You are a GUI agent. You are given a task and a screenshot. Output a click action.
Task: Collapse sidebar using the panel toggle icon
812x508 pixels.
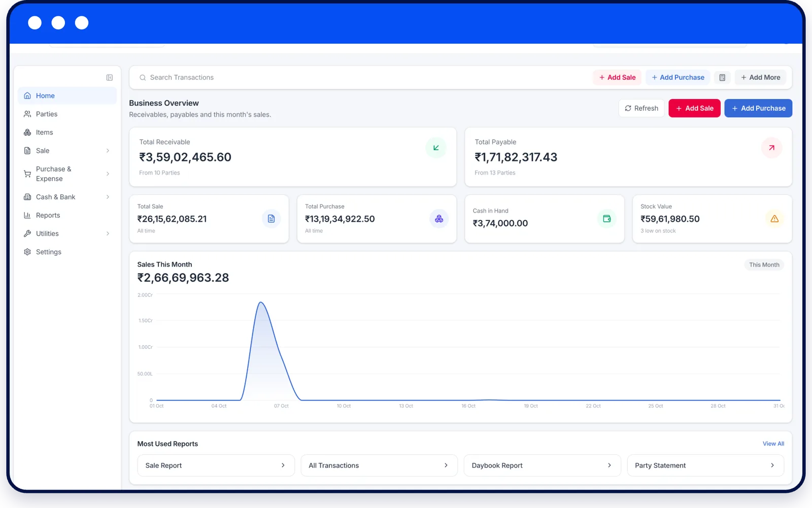109,78
